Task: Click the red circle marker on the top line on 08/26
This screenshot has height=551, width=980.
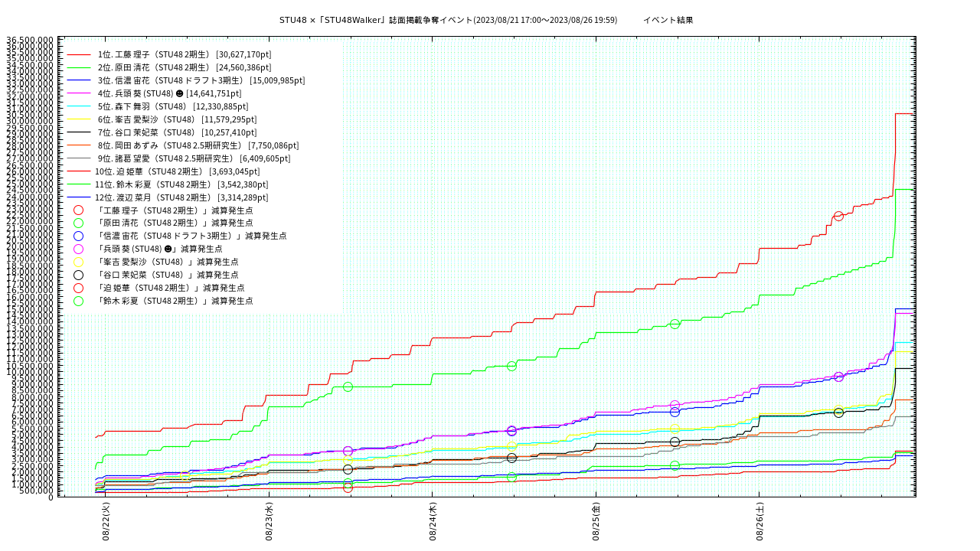Action: [x=838, y=216]
